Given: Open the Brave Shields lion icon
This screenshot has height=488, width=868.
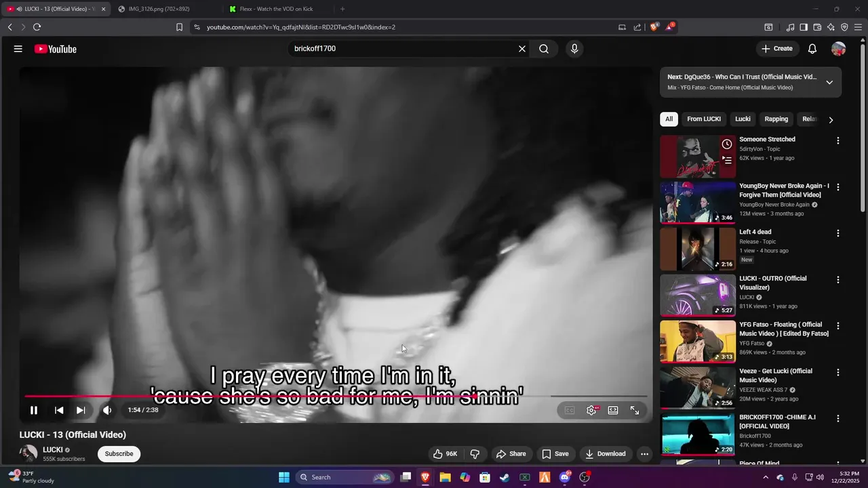Looking at the screenshot, I should tap(654, 27).
